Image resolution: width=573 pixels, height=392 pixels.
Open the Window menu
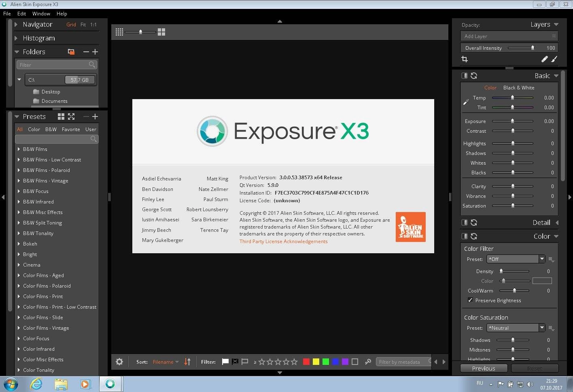pos(41,13)
